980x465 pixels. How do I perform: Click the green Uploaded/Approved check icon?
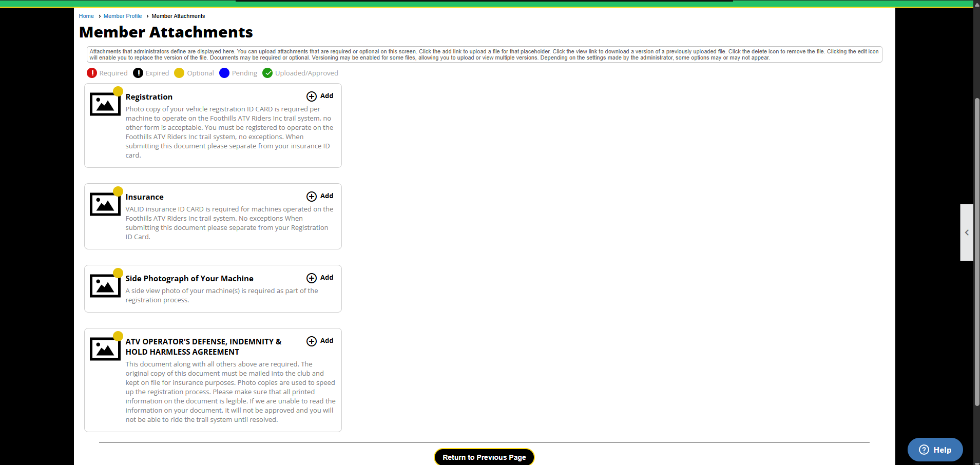[x=267, y=73]
